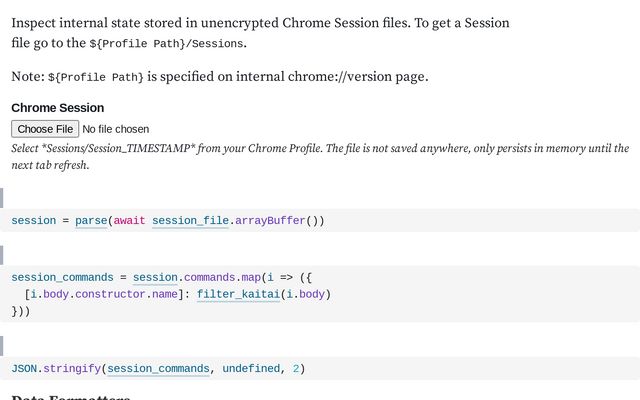Click the underlined 'session_file' reference
The image size is (640, 400).
click(190, 220)
